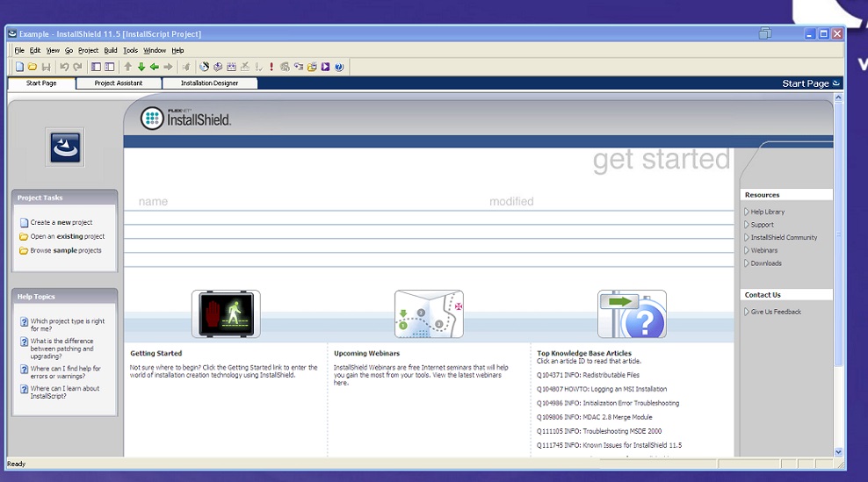Click the checkmark toolbar icon left of exclamation
Viewport: 868px width, 482px height.
(258, 67)
